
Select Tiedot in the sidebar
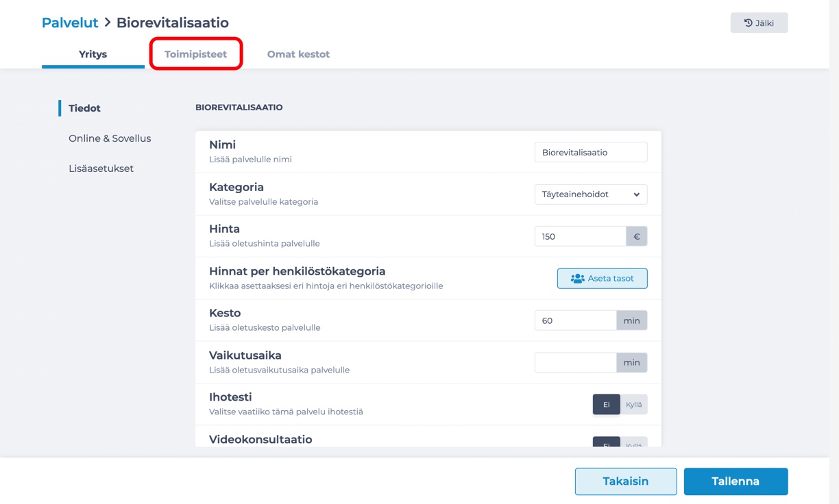pyautogui.click(x=84, y=108)
